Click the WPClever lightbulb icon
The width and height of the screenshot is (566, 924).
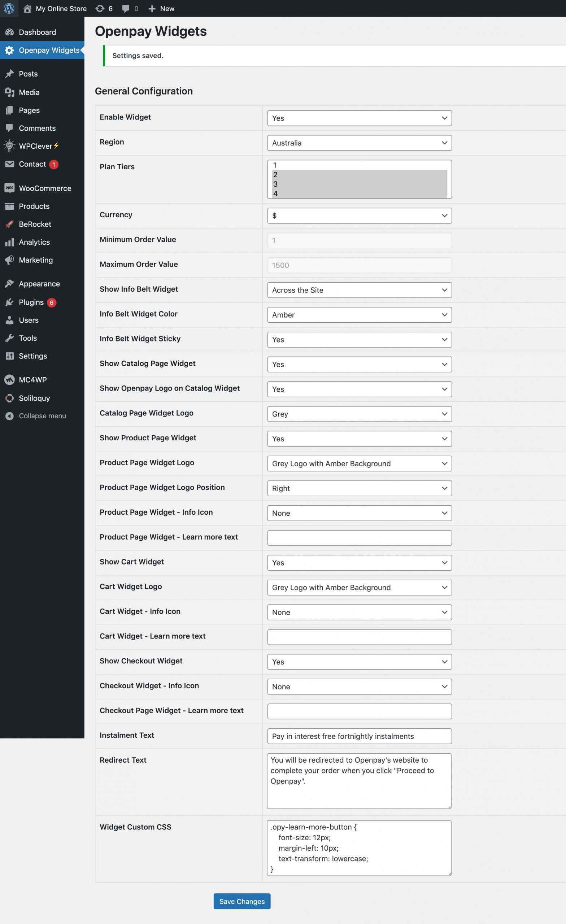click(9, 146)
